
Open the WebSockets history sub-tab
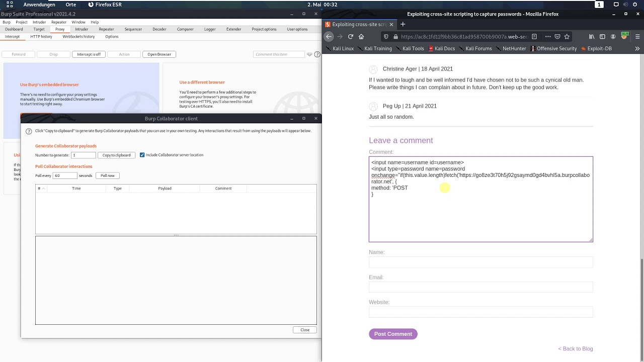79,37
